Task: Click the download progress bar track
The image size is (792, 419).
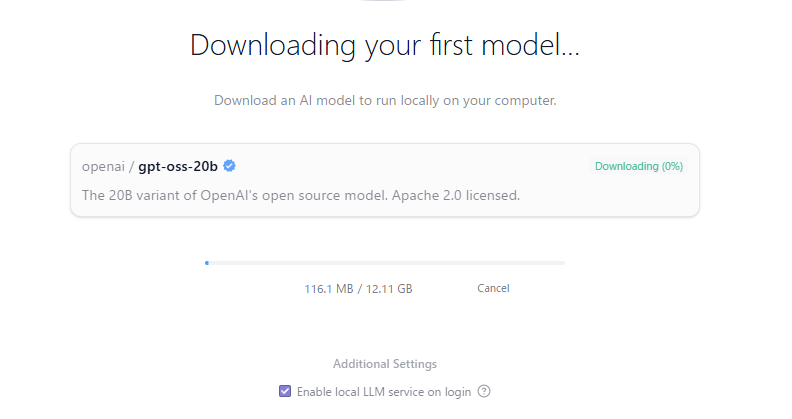Action: [385, 263]
